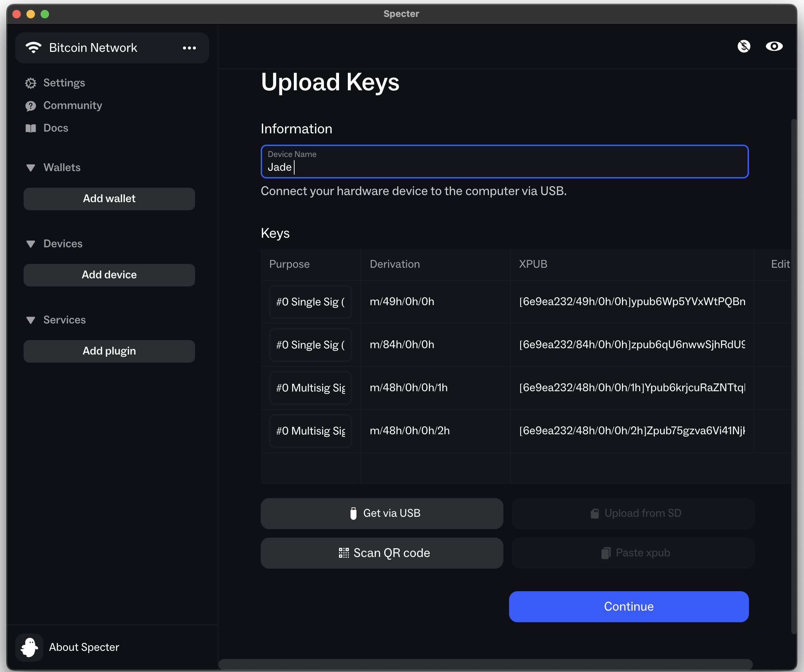Toggle hide sensitive info eye icon
This screenshot has height=672, width=804.
[774, 46]
